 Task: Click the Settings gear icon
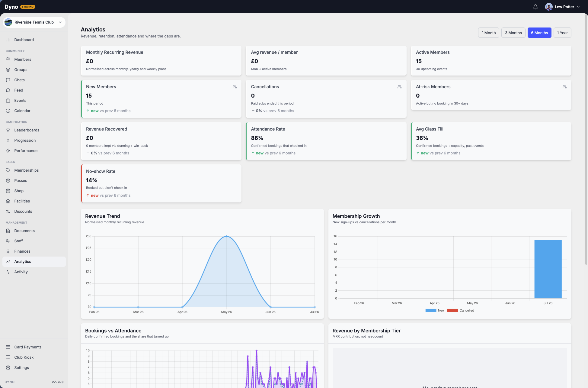tap(8, 368)
